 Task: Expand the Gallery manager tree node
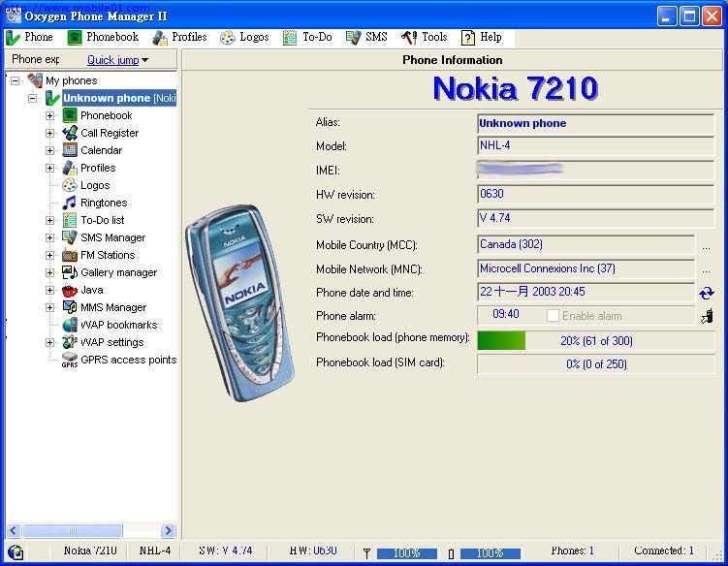(x=49, y=272)
